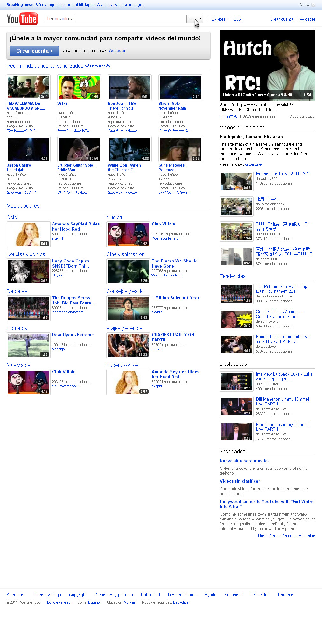The width and height of the screenshot is (322, 644).
Task: Open the Tendencias section heading
Action: coord(233,276)
